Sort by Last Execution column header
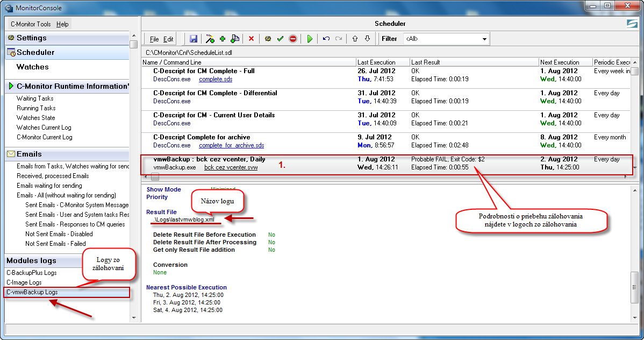The image size is (644, 340). (x=383, y=62)
